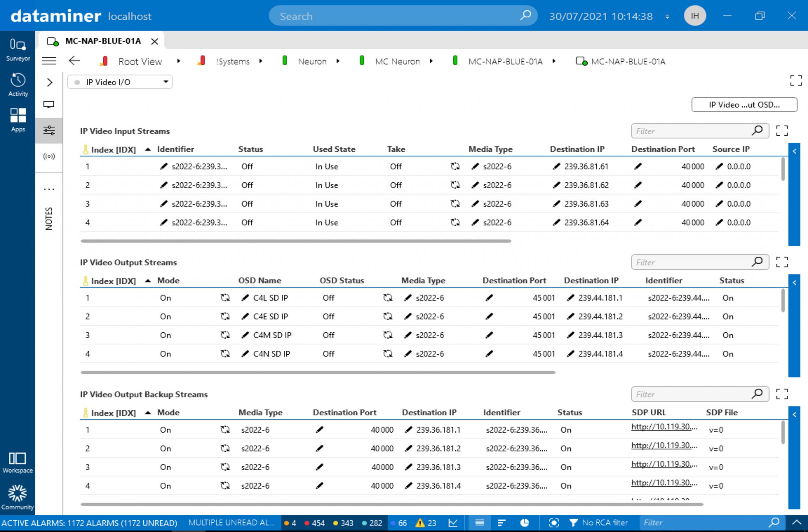Click the focus target icon in alarm bar
This screenshot has width=808, height=532.
click(554, 523)
